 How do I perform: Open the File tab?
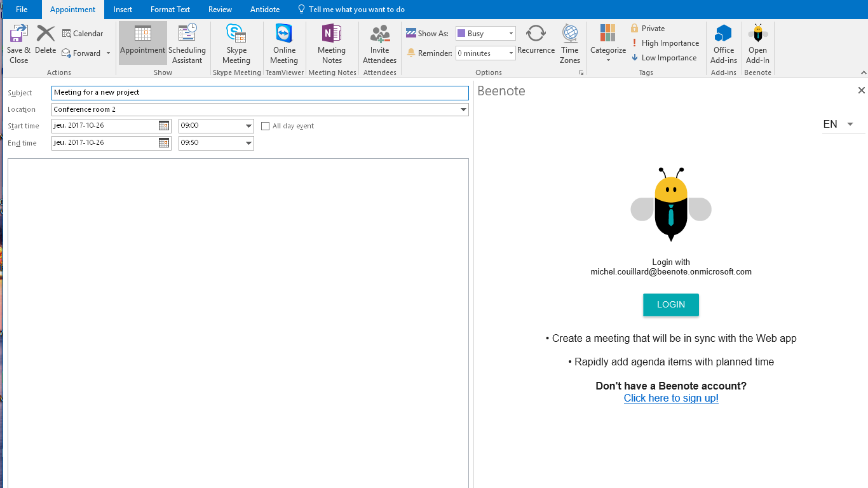click(x=22, y=10)
